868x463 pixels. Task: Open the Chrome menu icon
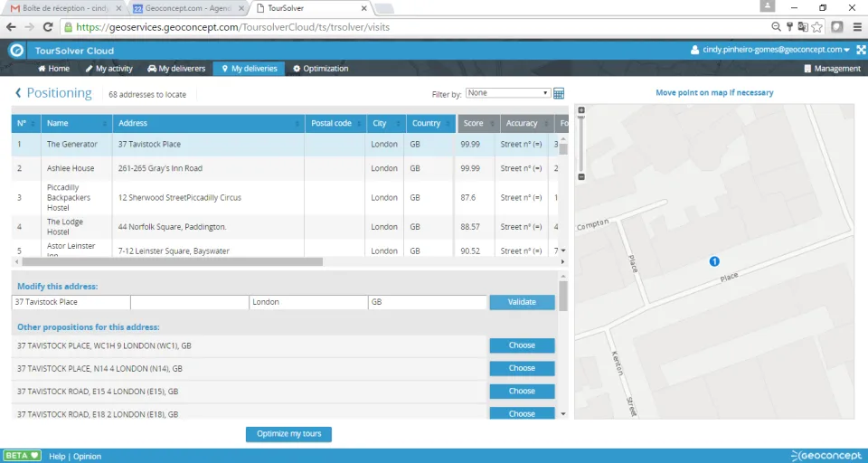(857, 27)
